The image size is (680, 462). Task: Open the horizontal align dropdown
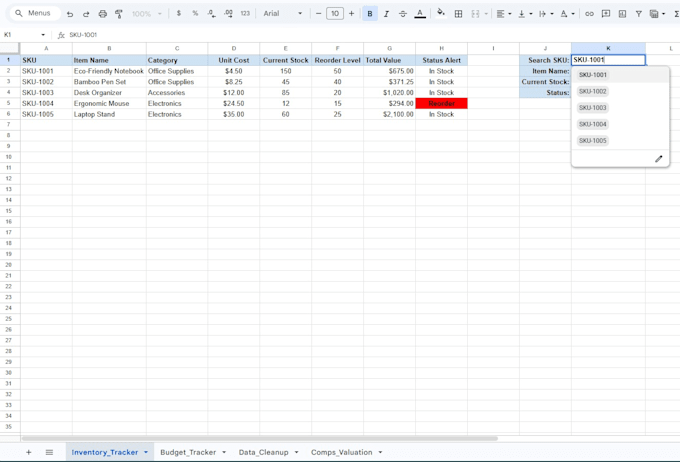pos(503,14)
